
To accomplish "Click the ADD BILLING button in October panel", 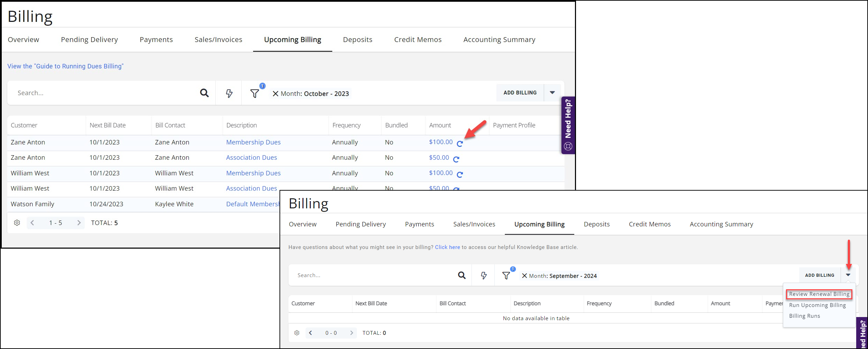I will coord(520,93).
